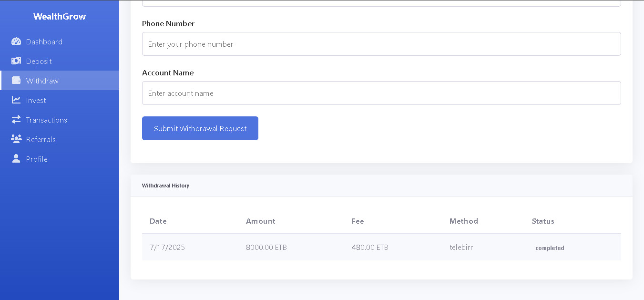This screenshot has width=644, height=300.
Task: Open the Referrals page
Action: tap(60, 139)
